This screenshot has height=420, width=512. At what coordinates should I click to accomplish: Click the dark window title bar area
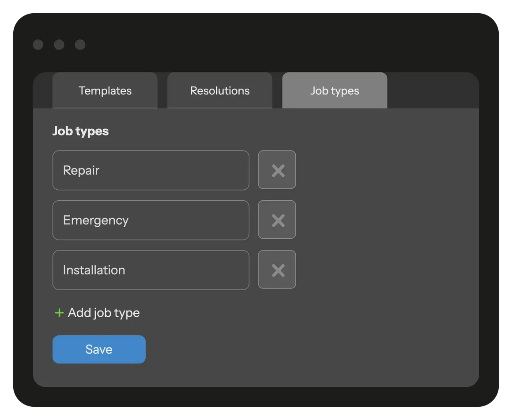[x=265, y=44]
